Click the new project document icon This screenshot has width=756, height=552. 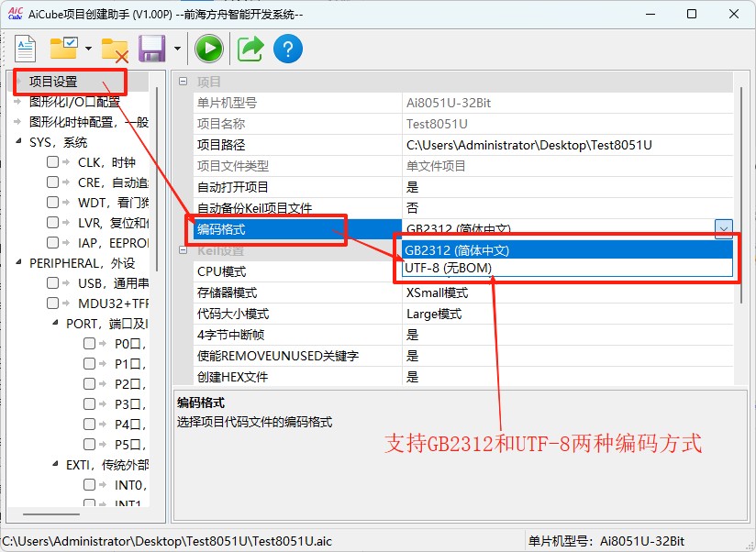[x=25, y=49]
